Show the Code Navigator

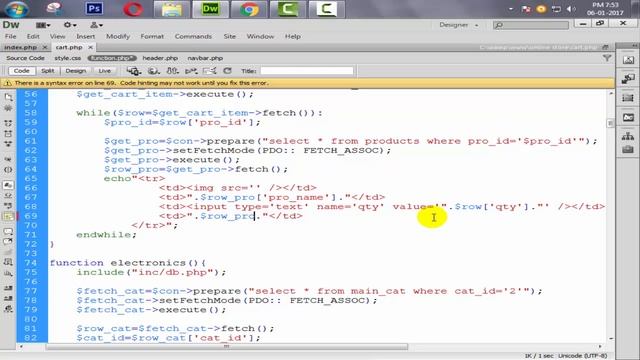pyautogui.click(x=8, y=108)
